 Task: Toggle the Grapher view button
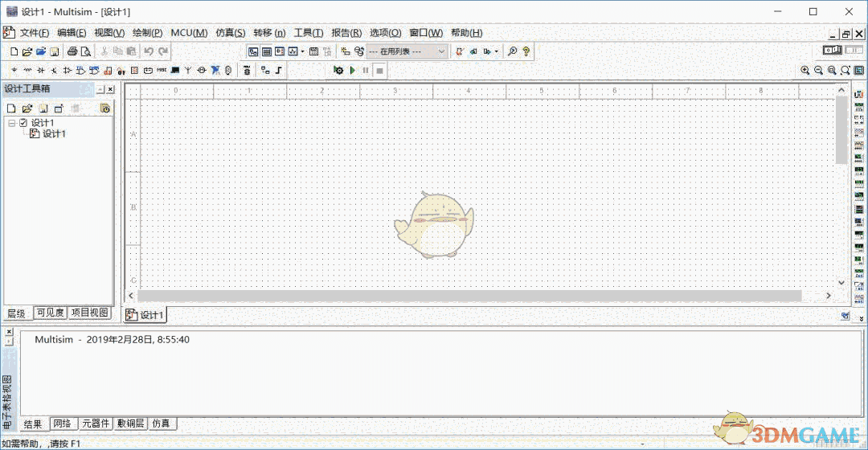[x=293, y=51]
